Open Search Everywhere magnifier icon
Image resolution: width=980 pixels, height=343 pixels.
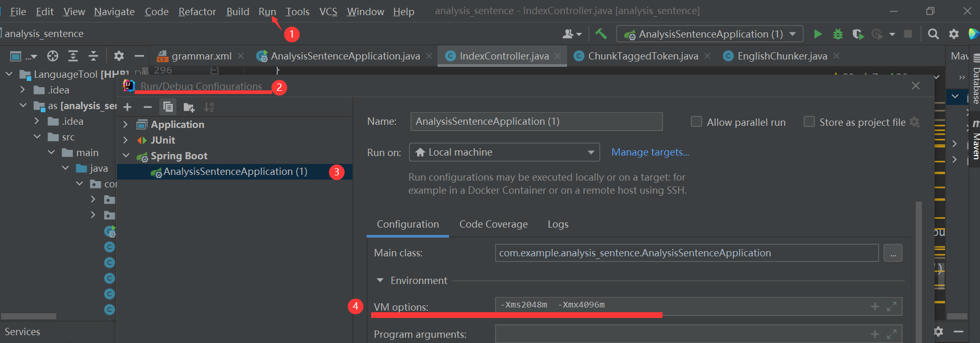pos(934,34)
